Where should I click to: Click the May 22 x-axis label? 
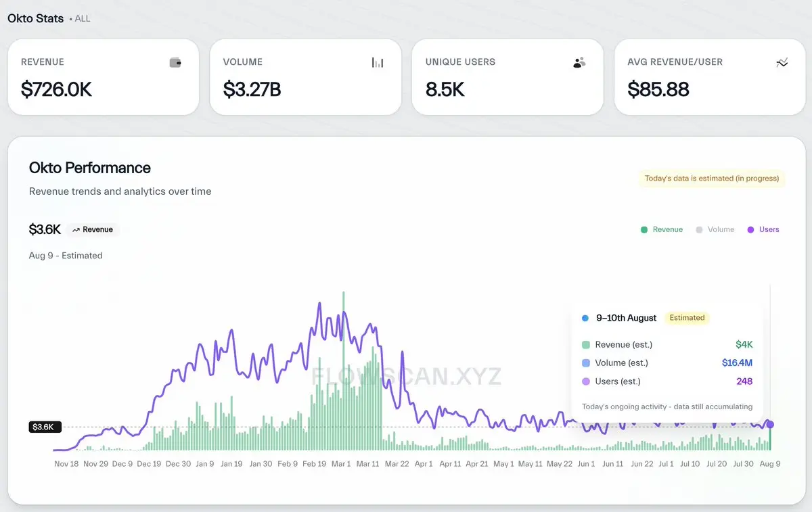tap(560, 464)
